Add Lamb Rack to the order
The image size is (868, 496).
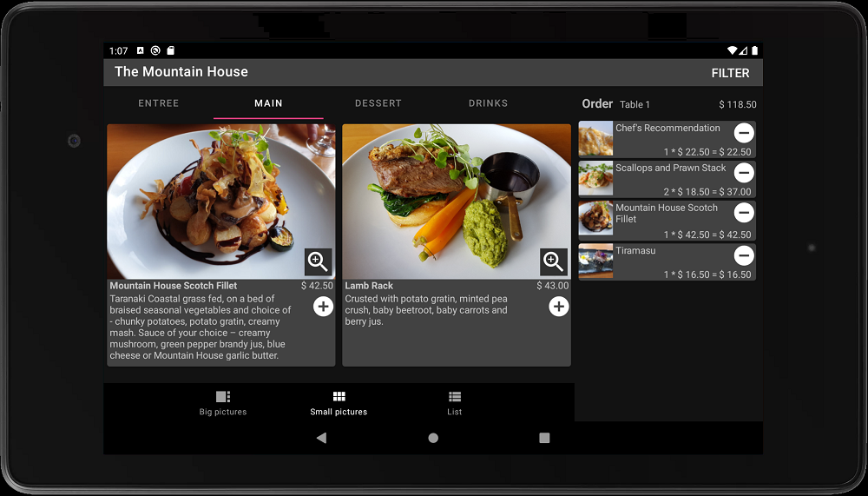click(x=558, y=307)
